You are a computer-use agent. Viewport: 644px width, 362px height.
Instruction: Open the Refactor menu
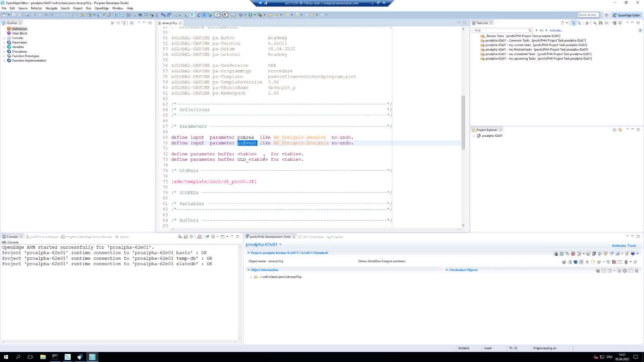(36, 8)
